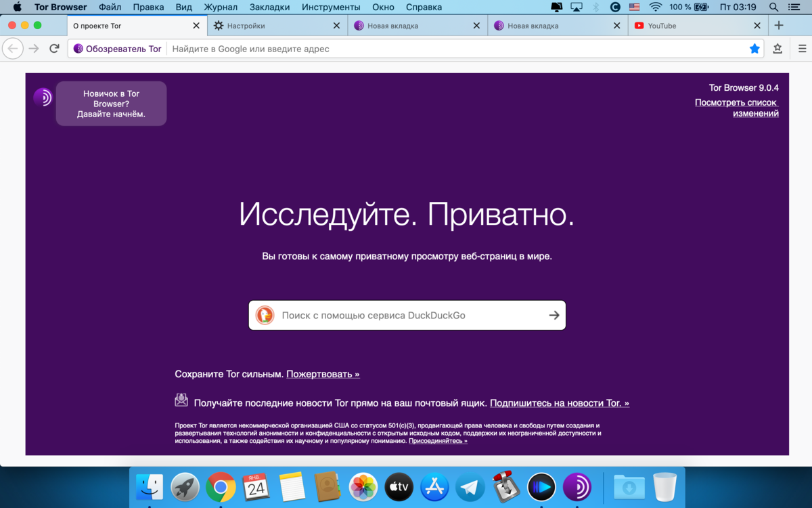The image size is (812, 508).
Task: Submit search with the arrow button
Action: 554,315
